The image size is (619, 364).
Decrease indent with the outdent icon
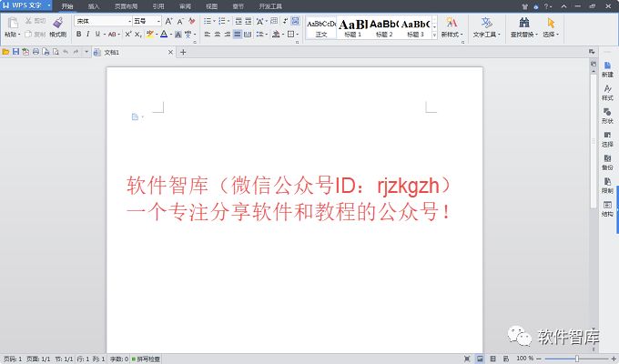point(238,21)
